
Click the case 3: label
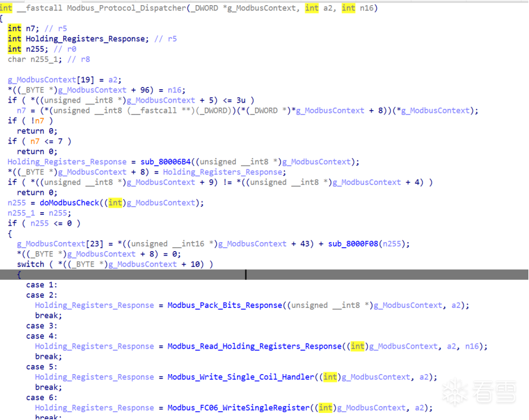(41, 326)
